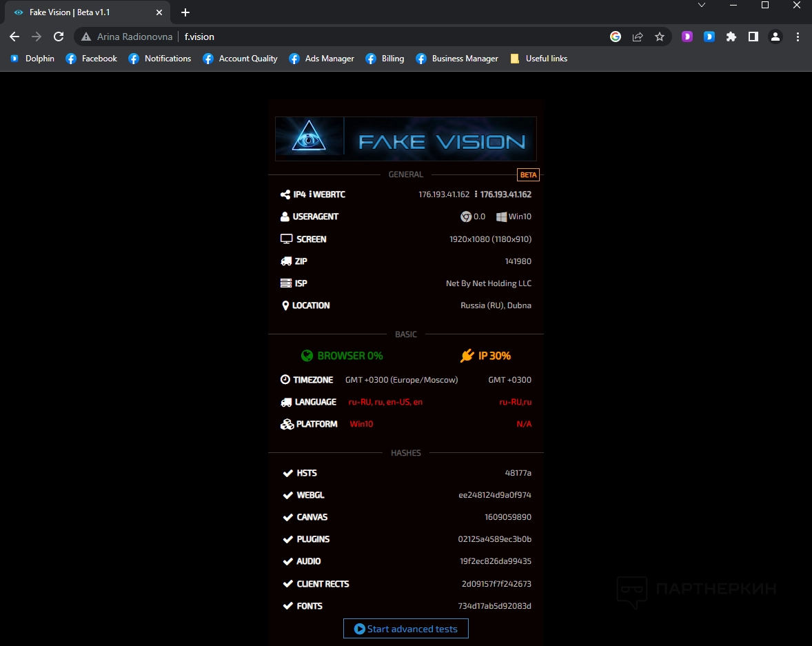Image resolution: width=812 pixels, height=646 pixels.
Task: Click the orange IP 30% plug icon
Action: click(467, 355)
